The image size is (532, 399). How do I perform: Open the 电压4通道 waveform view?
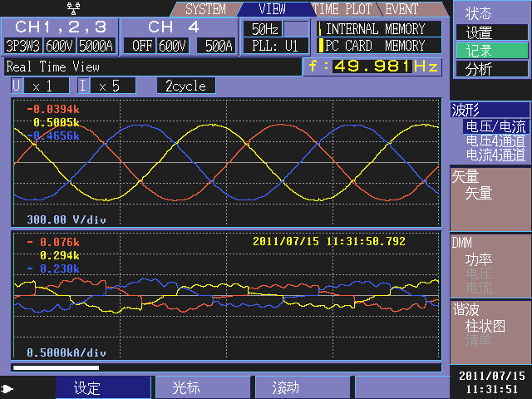pos(495,140)
